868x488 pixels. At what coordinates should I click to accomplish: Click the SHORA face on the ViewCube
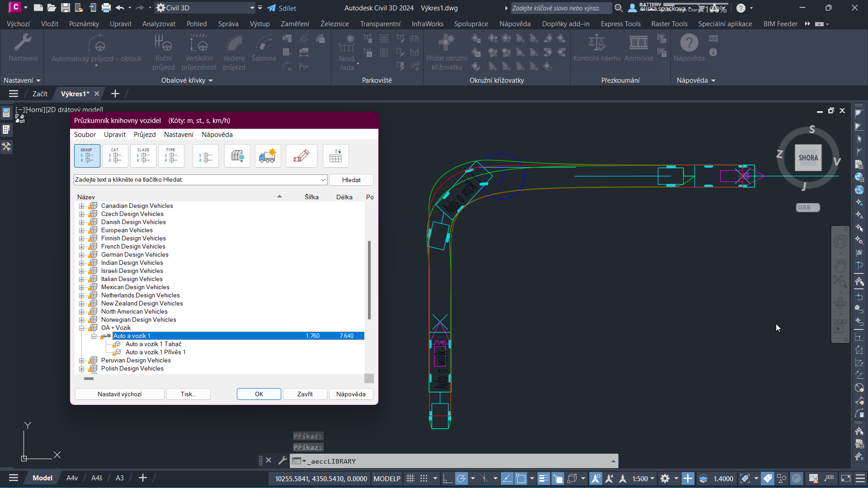click(x=808, y=158)
